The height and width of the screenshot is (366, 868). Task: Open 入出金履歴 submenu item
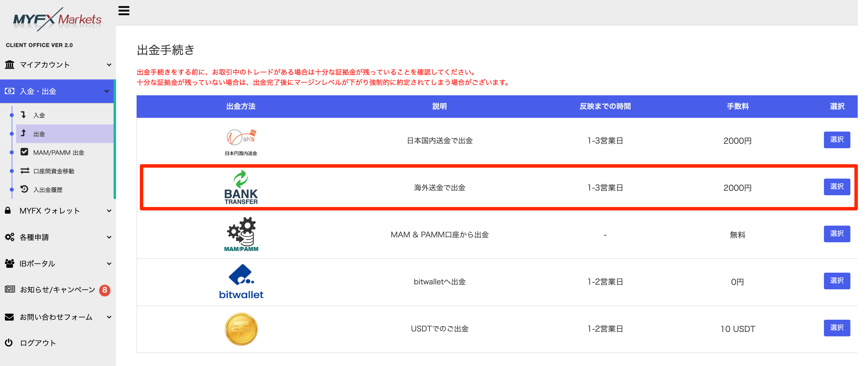pyautogui.click(x=65, y=190)
